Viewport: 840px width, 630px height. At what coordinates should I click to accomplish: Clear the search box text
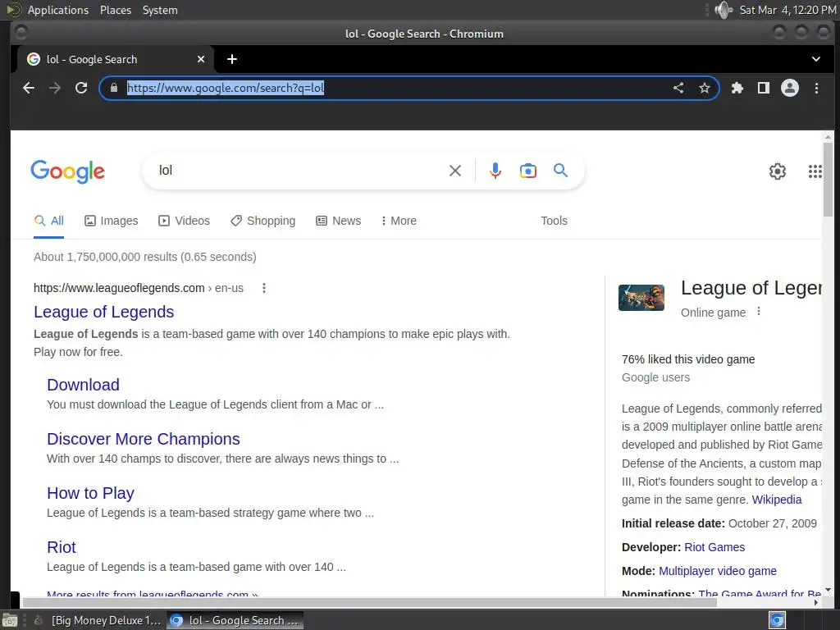pyautogui.click(x=454, y=171)
